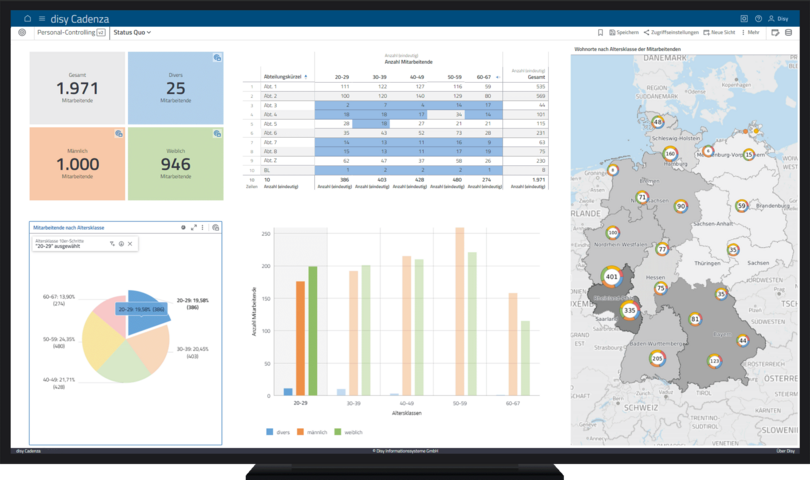Click the 50-59 column header in the table
Image resolution: width=810 pixels, height=480 pixels.
[455, 77]
